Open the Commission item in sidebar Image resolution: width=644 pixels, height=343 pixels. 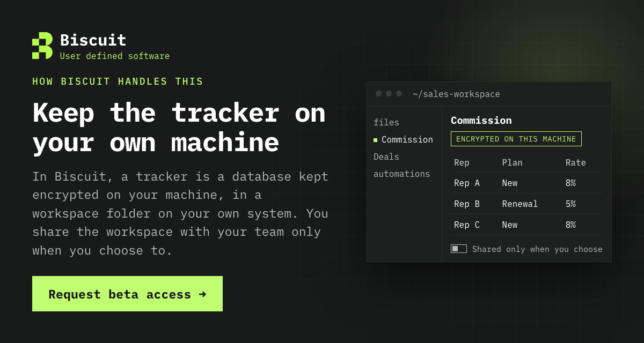tap(403, 139)
